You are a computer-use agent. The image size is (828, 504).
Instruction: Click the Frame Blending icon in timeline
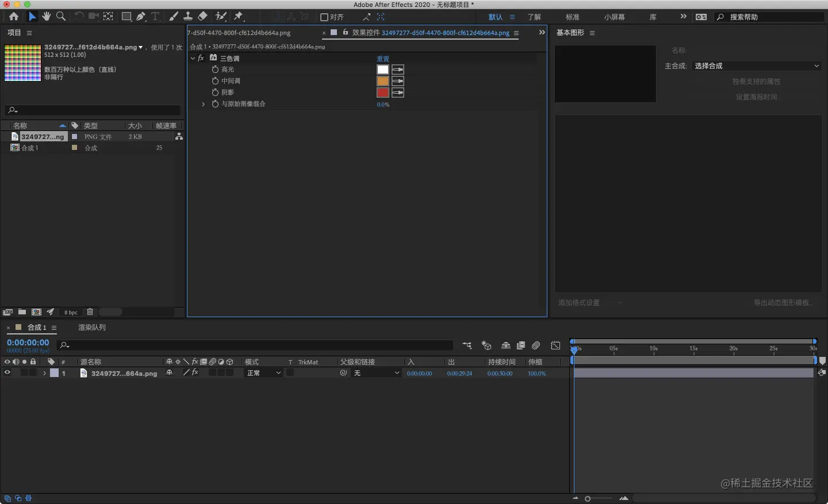[x=521, y=345]
